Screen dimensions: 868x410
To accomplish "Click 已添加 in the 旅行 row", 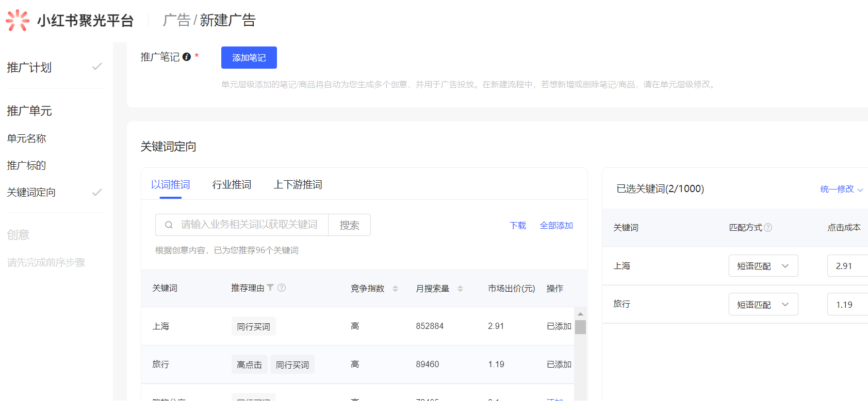I will [559, 365].
